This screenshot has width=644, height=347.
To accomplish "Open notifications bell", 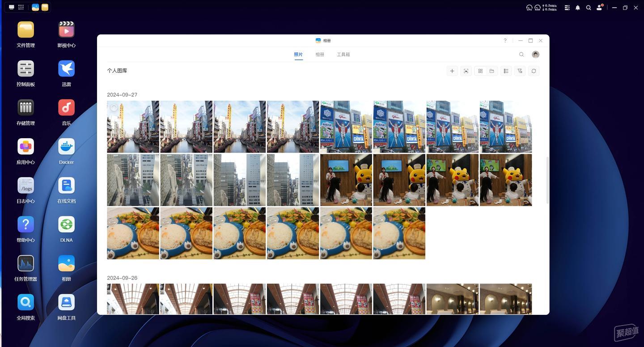I will tap(578, 8).
